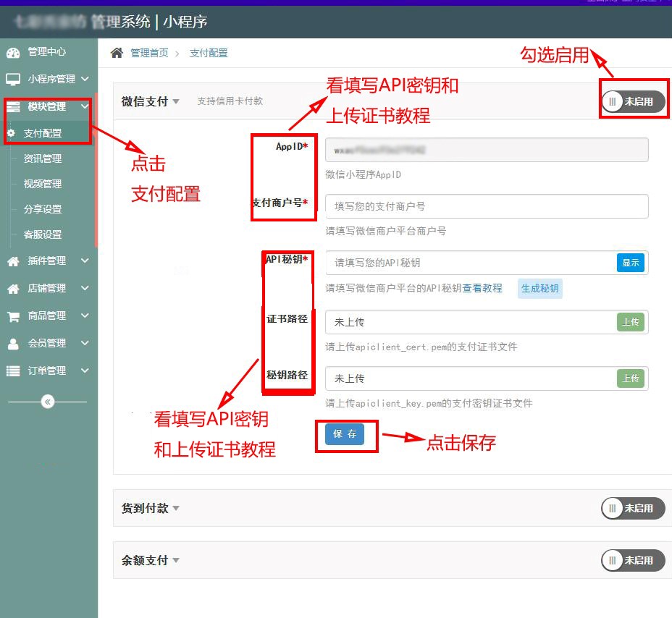This screenshot has width=672, height=618.
Task: Focus the 支付商户号 input field
Action: coord(487,206)
